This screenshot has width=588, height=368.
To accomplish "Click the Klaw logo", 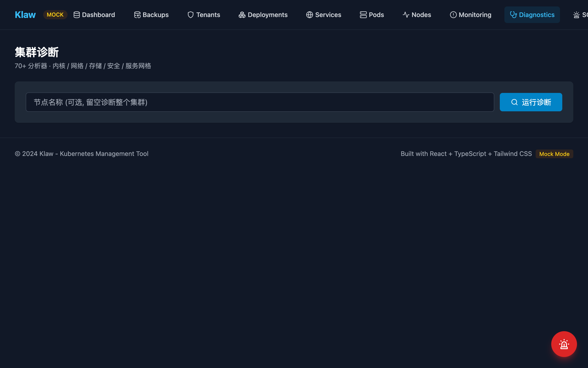I will coord(25,15).
